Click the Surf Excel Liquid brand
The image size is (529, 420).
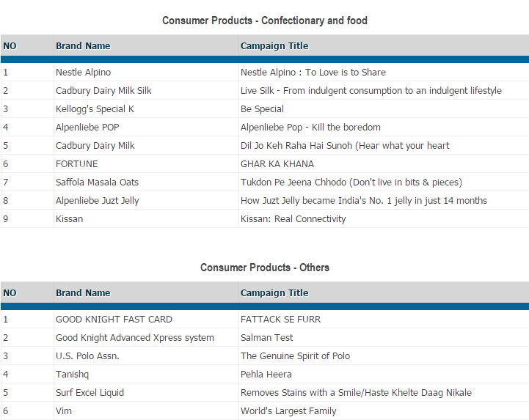click(90, 393)
